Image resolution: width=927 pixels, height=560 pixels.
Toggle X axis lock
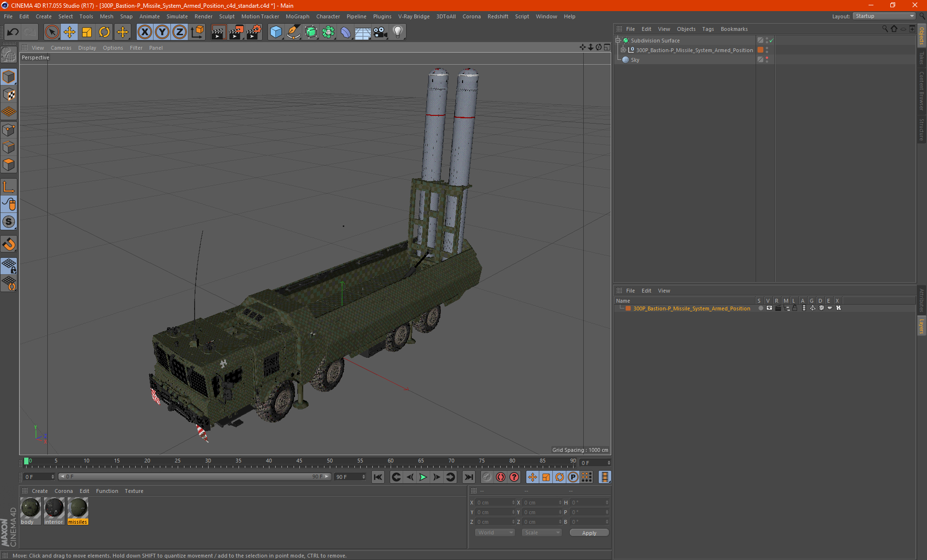(x=144, y=32)
